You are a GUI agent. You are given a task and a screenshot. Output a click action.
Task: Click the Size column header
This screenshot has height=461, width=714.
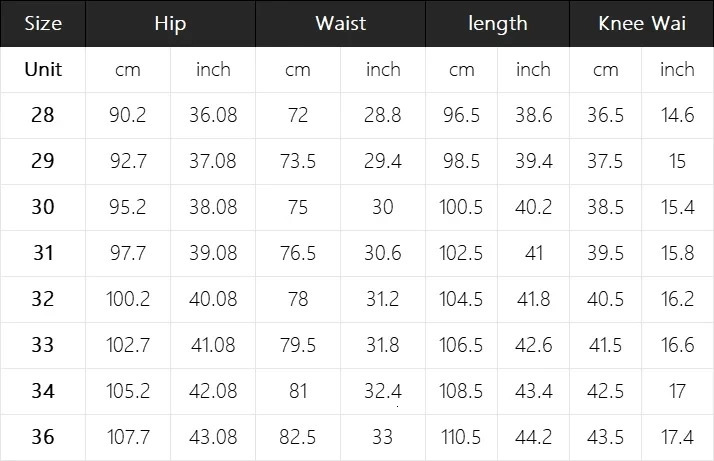(43, 24)
